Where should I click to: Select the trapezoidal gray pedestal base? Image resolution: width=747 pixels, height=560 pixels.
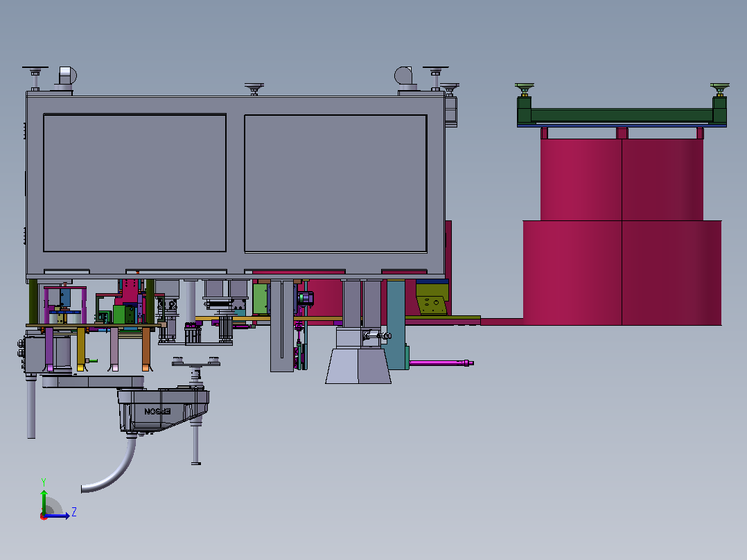[x=358, y=366]
